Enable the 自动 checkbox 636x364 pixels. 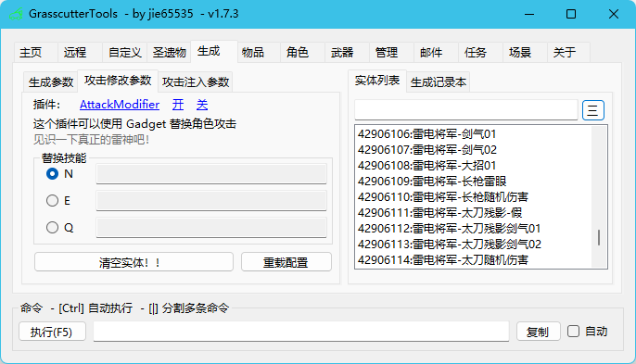tap(573, 332)
